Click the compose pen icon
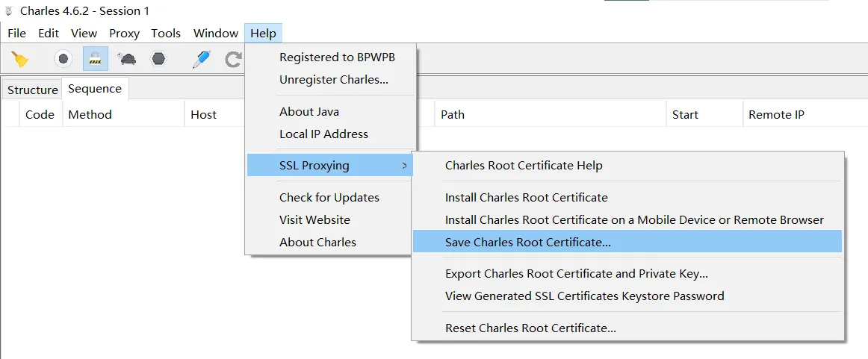This screenshot has height=359, width=868. [202, 59]
